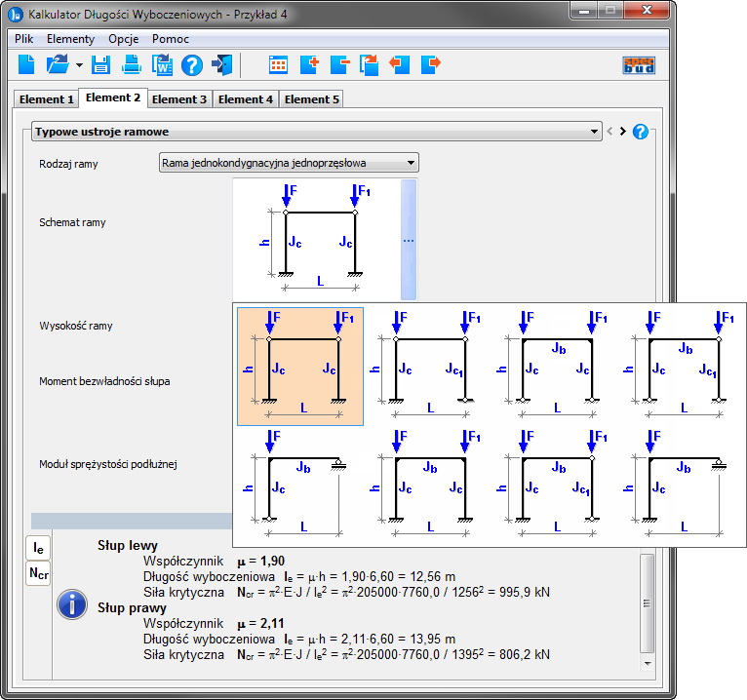Screen dimensions: 747x700
Task: Switch to the Element 3 tab
Action: [x=179, y=99]
